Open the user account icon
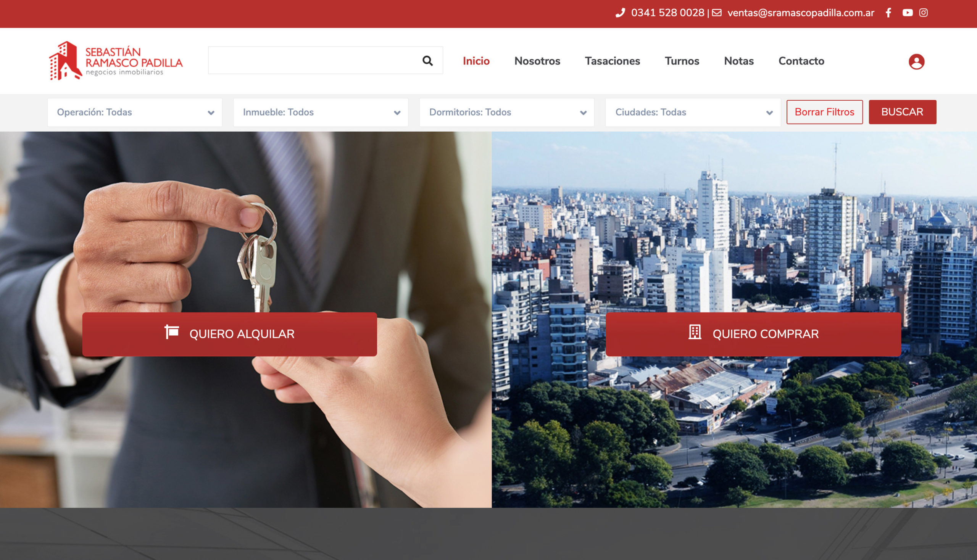This screenshot has width=977, height=560. point(916,61)
